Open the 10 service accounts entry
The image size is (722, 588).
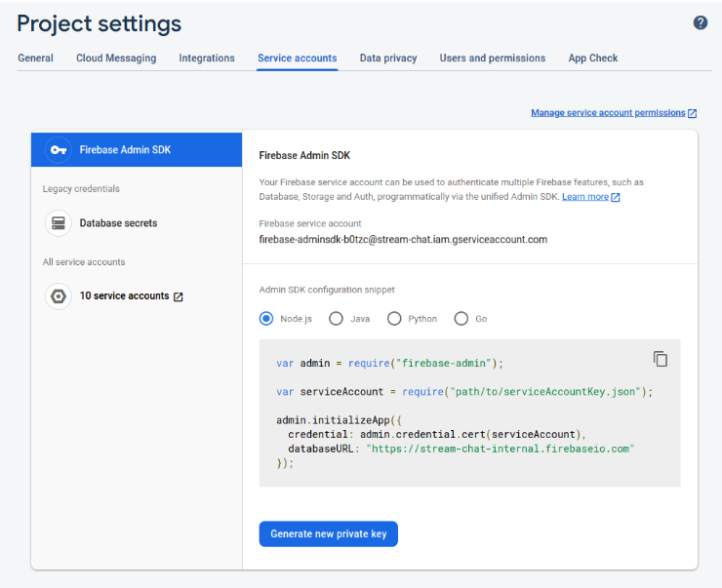click(124, 295)
